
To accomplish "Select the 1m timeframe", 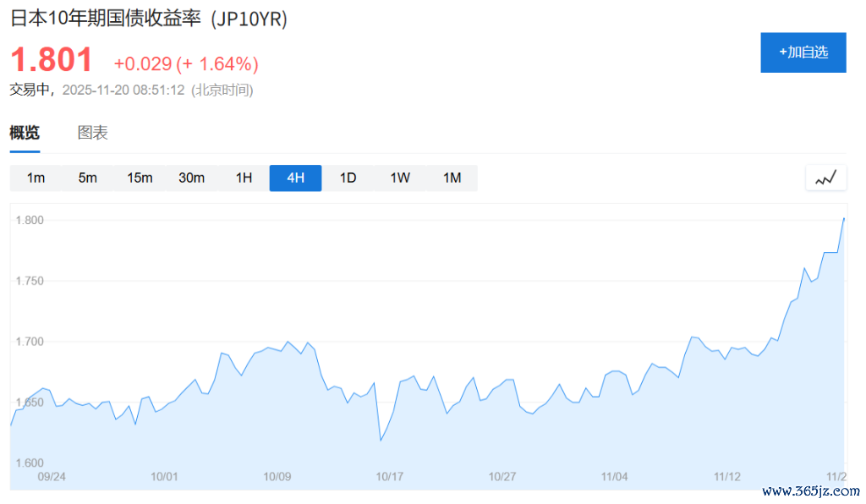I will point(36,178).
